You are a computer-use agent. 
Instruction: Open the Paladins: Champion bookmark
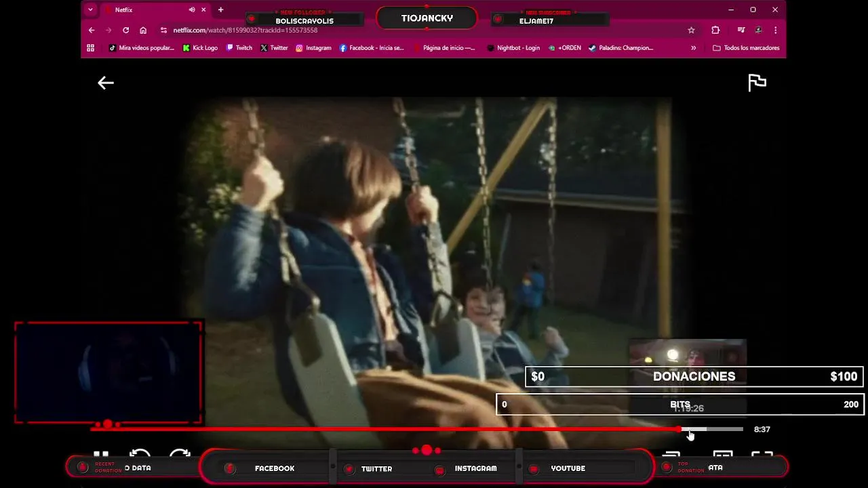[x=620, y=48]
